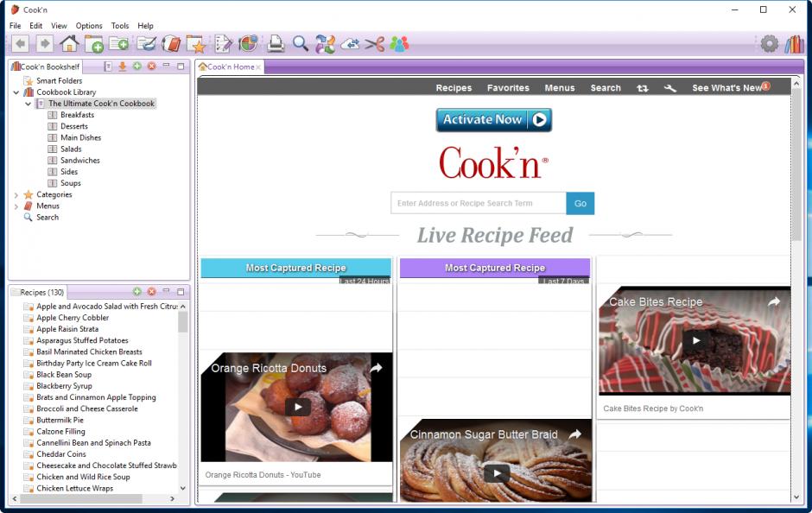Minimize the Recipes (130) panel
812x513 pixels.
coord(166,291)
